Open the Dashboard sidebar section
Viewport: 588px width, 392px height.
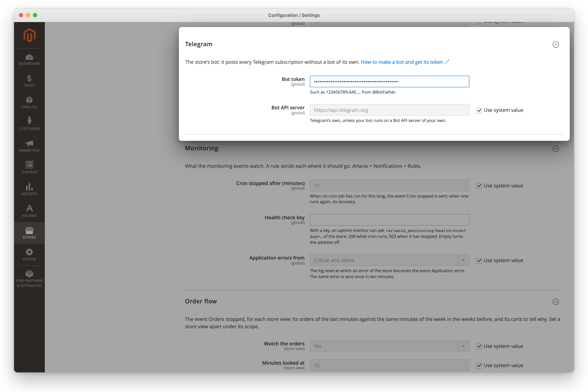click(29, 60)
